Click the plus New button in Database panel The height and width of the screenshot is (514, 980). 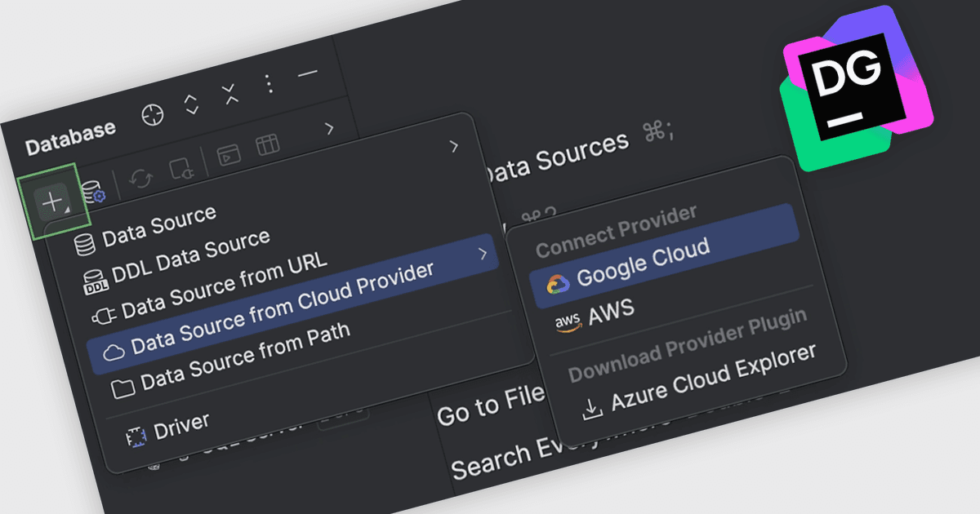(54, 202)
